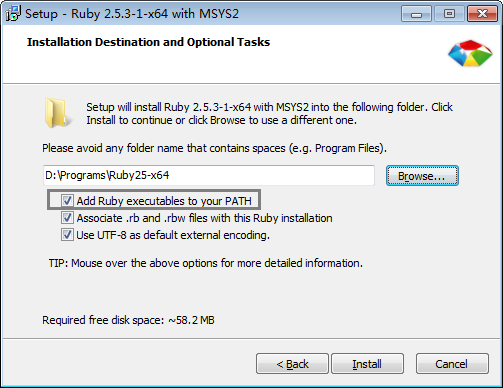Click the Associate .rb files label text
The height and width of the screenshot is (388, 503).
[x=204, y=218]
